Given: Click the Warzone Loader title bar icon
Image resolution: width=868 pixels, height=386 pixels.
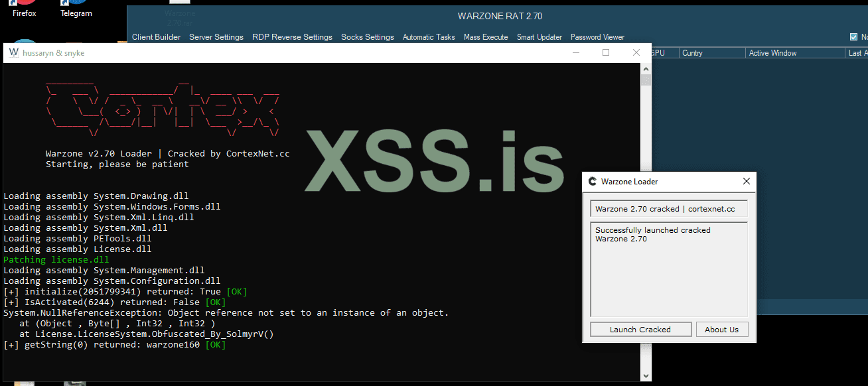Looking at the screenshot, I should coord(591,181).
